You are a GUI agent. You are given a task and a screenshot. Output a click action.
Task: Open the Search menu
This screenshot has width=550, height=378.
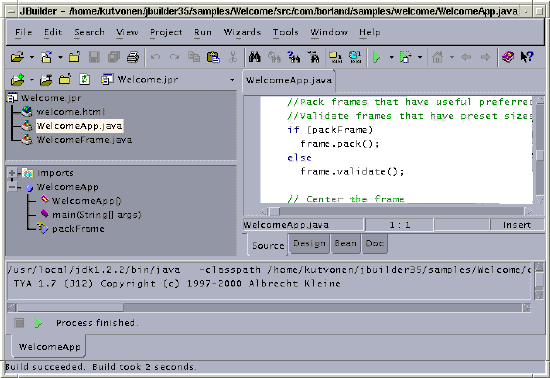tap(89, 32)
